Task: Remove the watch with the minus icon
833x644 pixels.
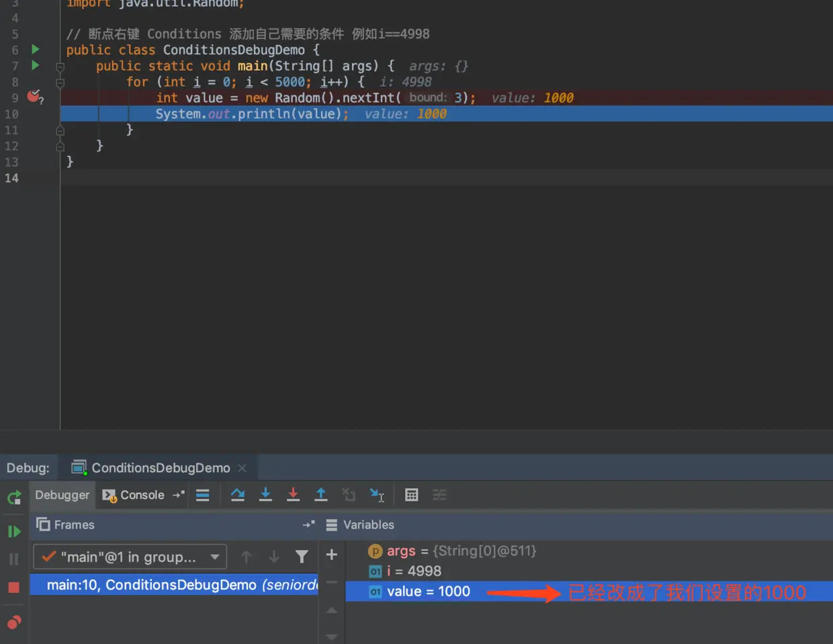Action: pos(331,582)
